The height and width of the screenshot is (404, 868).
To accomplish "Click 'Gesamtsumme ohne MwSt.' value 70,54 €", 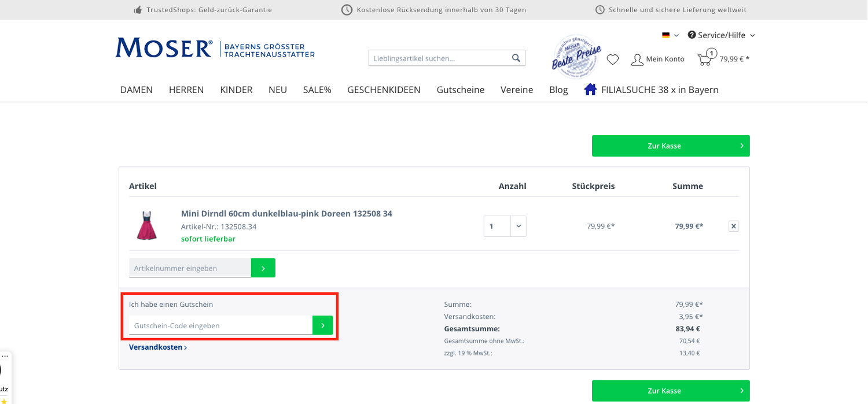I will pos(689,341).
